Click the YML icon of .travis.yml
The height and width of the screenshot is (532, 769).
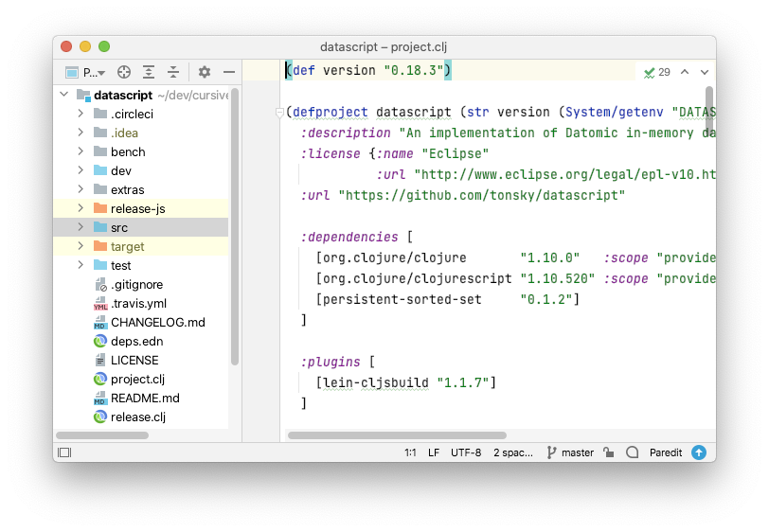coord(100,304)
